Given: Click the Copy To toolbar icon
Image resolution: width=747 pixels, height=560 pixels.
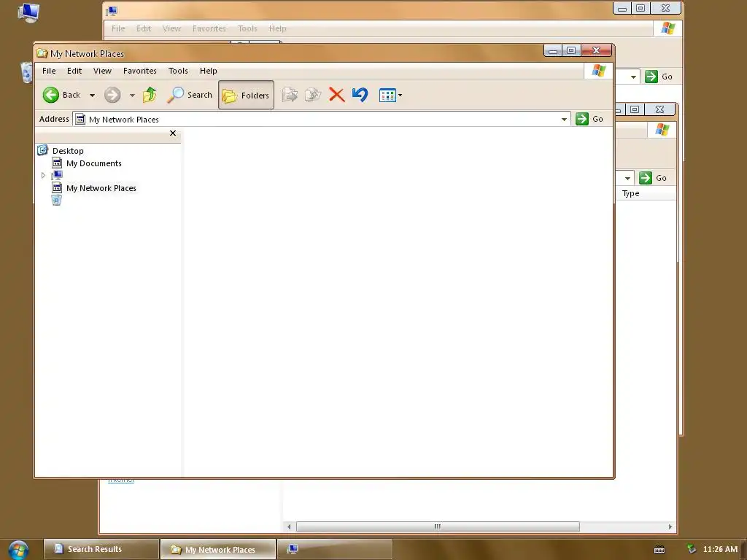Looking at the screenshot, I should tap(313, 95).
